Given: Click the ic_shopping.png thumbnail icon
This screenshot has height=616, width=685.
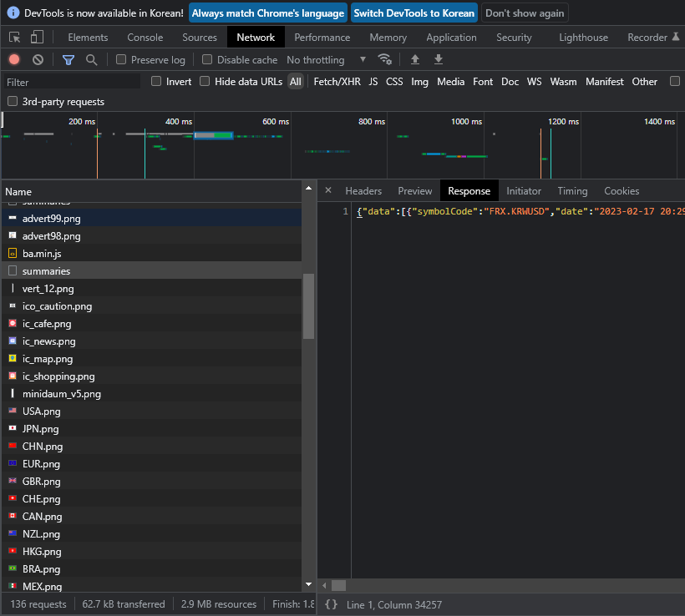Looking at the screenshot, I should click(x=13, y=376).
